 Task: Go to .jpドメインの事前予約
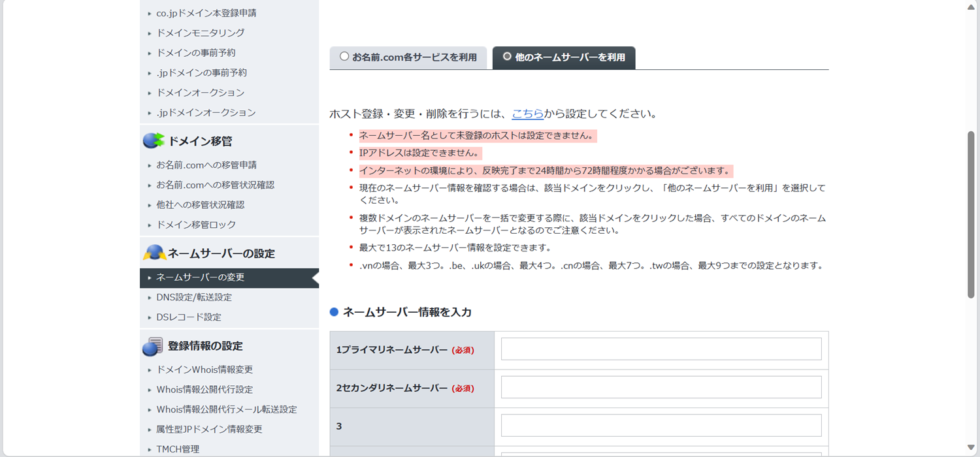[x=202, y=72]
